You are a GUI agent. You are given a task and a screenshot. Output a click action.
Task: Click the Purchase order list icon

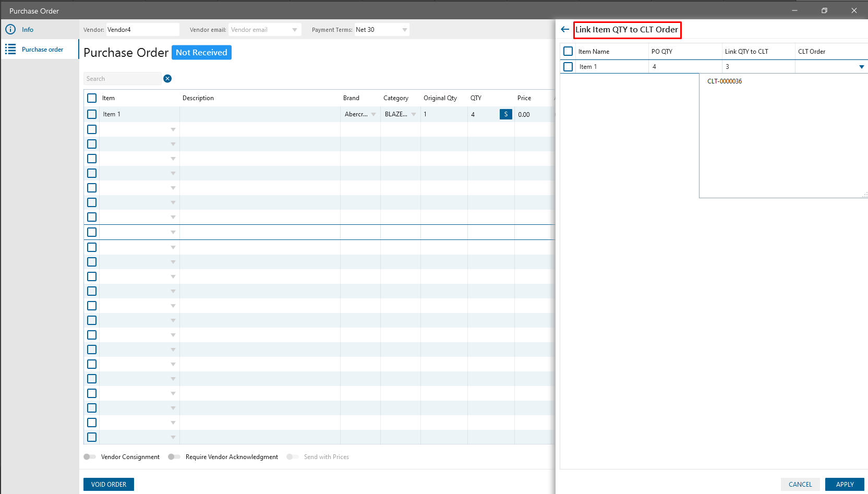pos(10,49)
